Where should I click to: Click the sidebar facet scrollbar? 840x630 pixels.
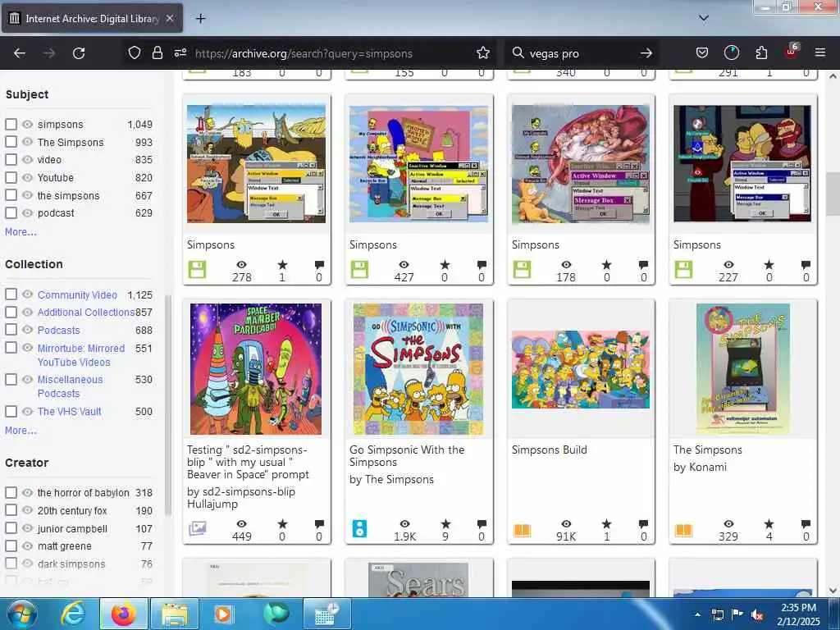click(168, 405)
